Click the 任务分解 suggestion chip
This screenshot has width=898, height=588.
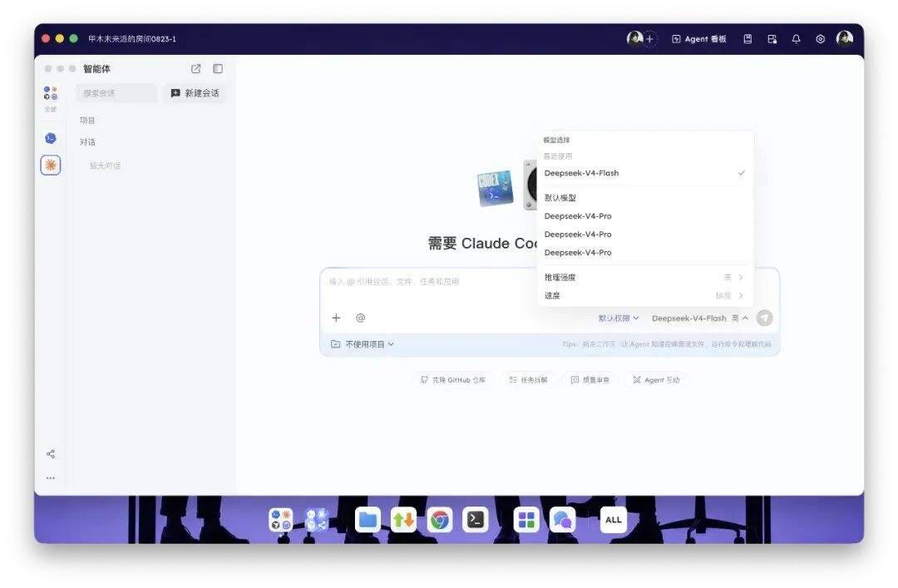pos(528,380)
